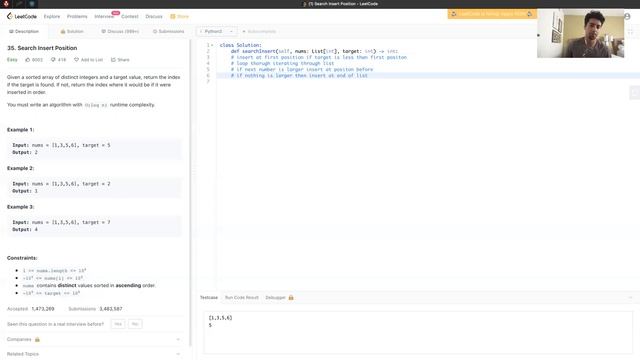The width and height of the screenshot is (640, 360).
Task: Open the user profile avatar
Action: pos(627,16)
